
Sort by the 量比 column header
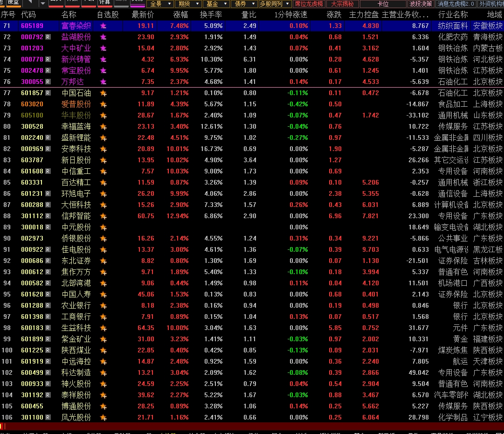pos(249,15)
